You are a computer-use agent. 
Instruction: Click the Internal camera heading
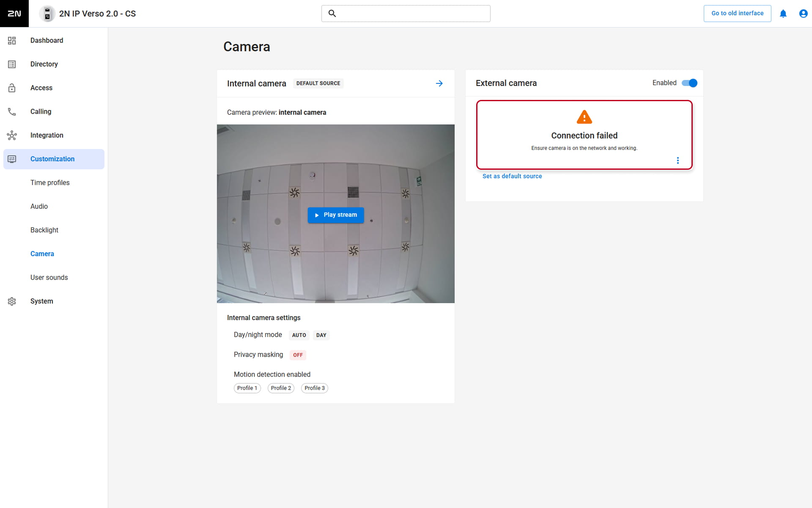[257, 84]
